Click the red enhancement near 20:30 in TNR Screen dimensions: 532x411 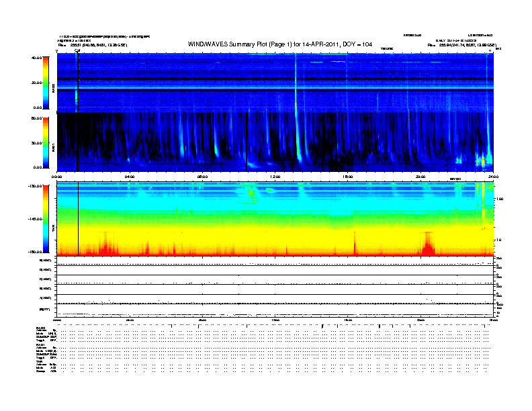coord(428,244)
